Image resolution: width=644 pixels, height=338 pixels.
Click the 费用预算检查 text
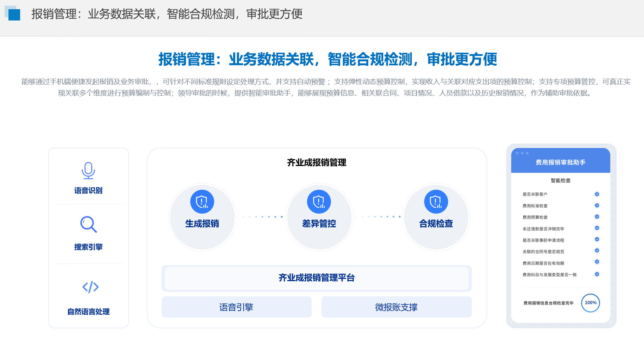tap(535, 217)
